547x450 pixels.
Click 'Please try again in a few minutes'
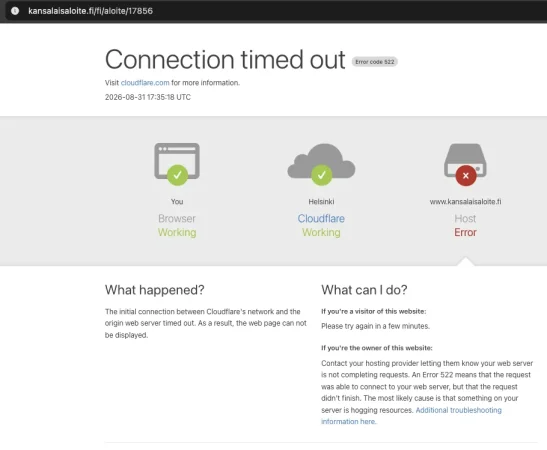tap(375, 326)
